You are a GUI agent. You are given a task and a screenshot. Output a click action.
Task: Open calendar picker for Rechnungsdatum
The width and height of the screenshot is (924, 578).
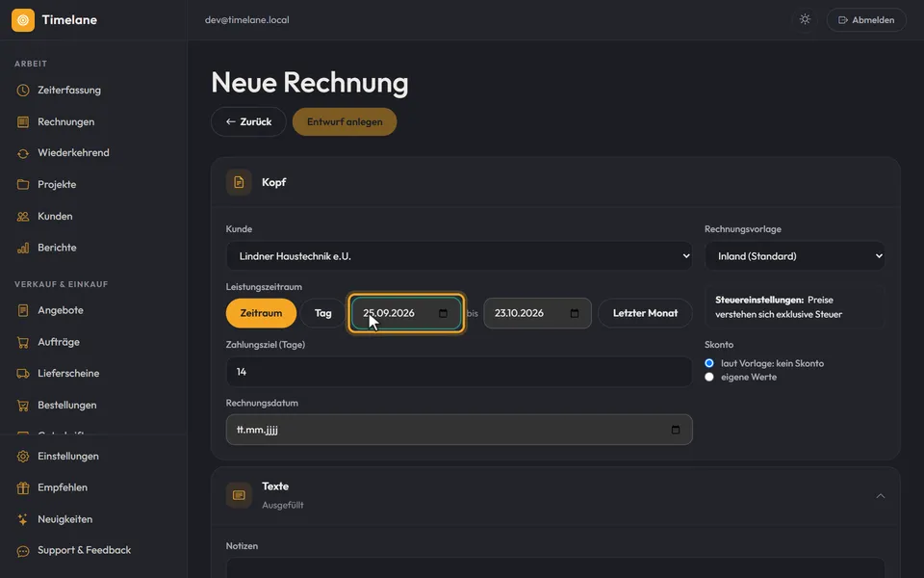pyautogui.click(x=676, y=430)
